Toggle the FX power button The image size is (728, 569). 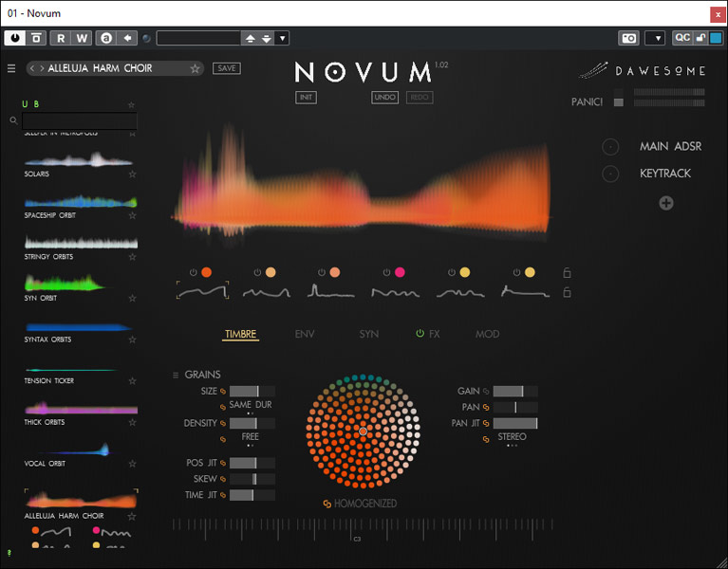(420, 334)
